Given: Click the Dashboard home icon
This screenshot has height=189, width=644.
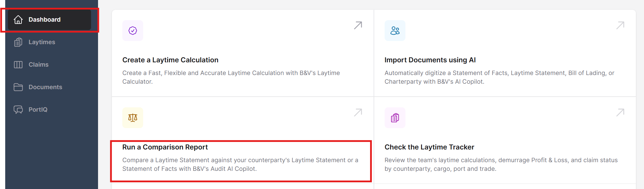Looking at the screenshot, I should coord(18,20).
